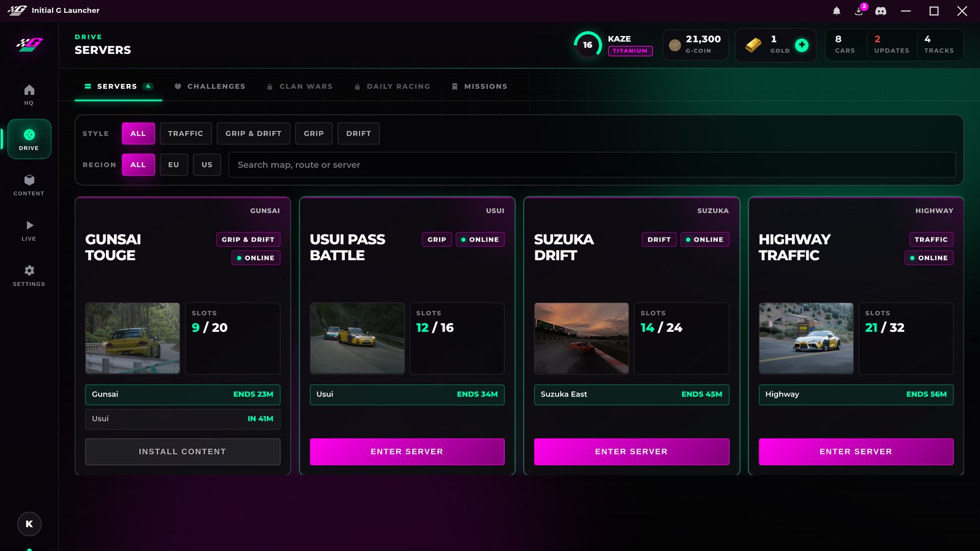Open the downloads icon with badge
Screen dimensions: 980x551
coord(859,11)
